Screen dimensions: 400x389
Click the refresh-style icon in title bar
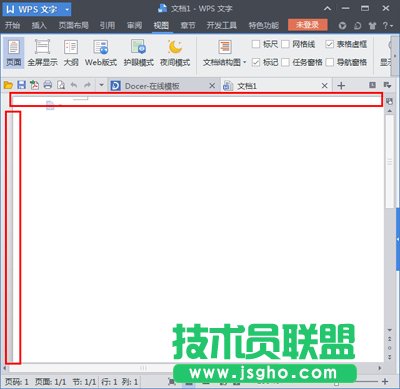357,26
